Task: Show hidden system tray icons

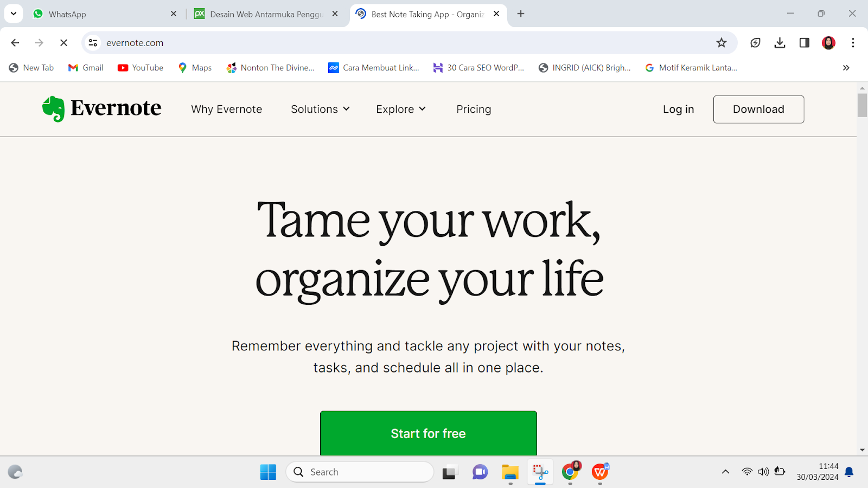Action: point(725,472)
